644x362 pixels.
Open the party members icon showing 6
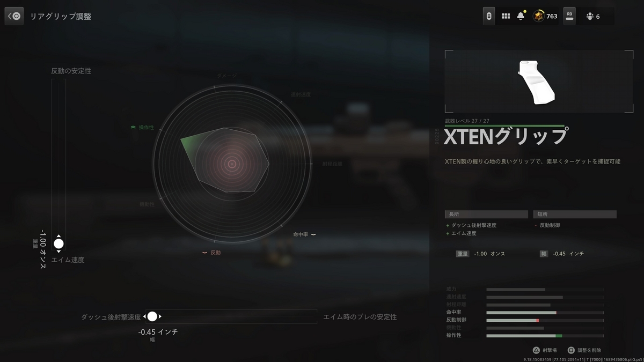[x=590, y=17]
